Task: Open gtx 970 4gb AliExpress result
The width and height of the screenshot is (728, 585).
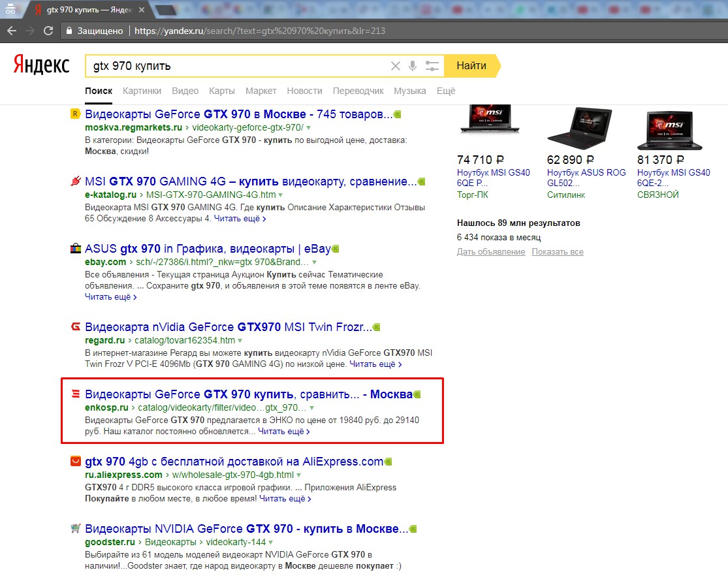Action: coord(234,462)
